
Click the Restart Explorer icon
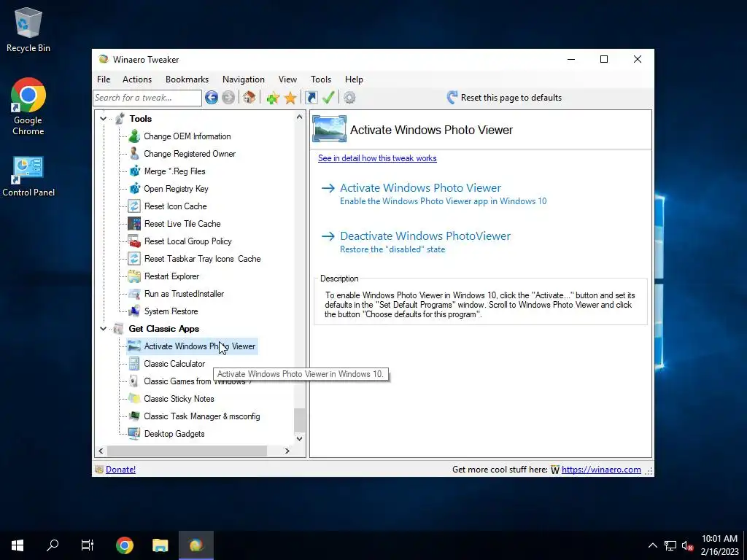(134, 276)
